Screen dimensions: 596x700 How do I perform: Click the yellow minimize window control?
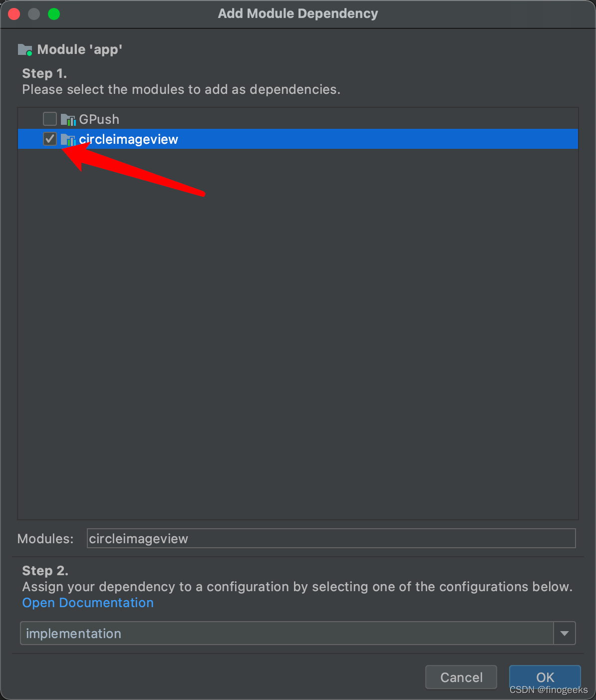[x=33, y=13]
